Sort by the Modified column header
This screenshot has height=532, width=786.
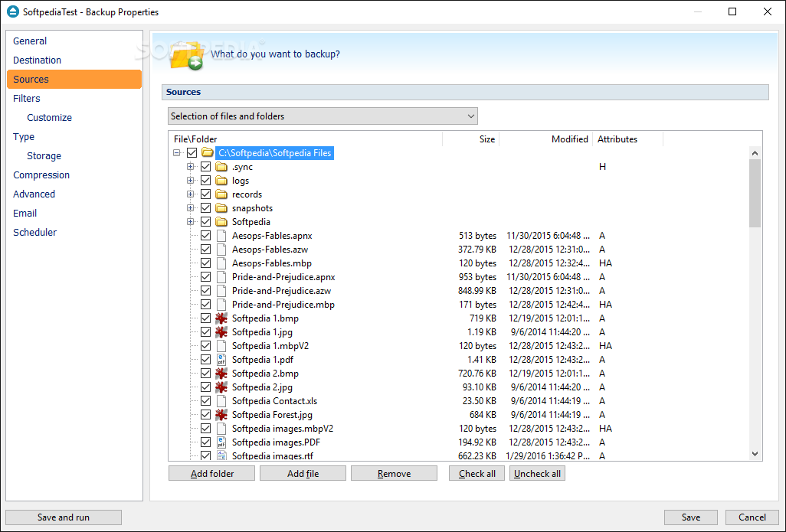(x=546, y=139)
